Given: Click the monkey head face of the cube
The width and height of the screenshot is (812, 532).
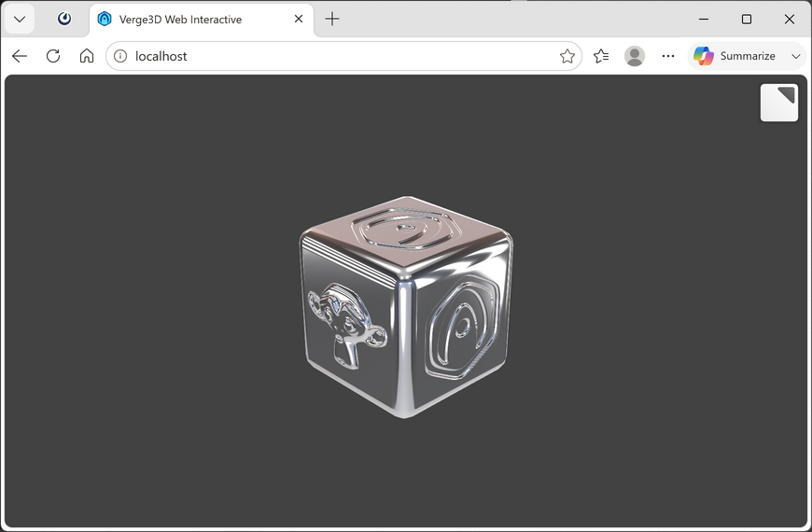Looking at the screenshot, I should point(346,327).
